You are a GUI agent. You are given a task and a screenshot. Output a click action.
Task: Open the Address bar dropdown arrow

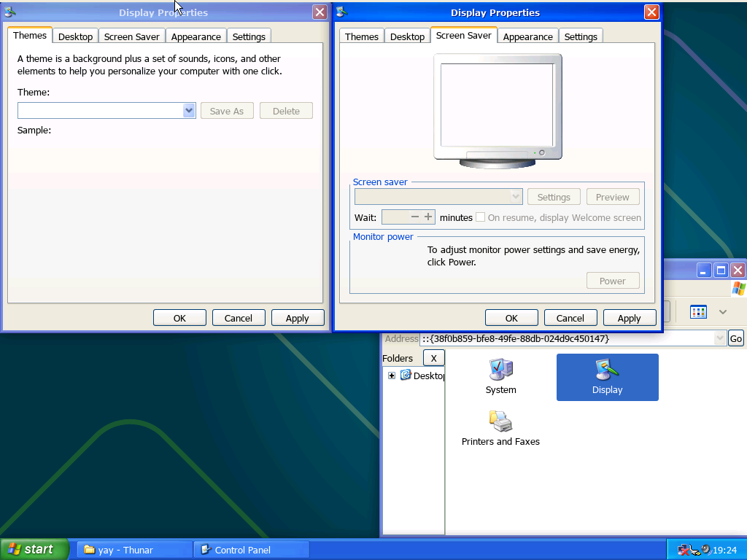(x=720, y=338)
